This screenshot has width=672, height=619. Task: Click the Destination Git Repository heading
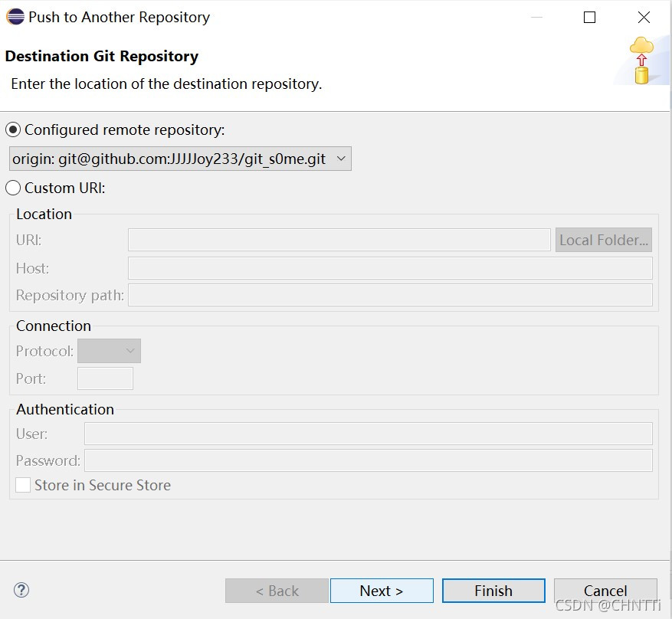tap(102, 56)
